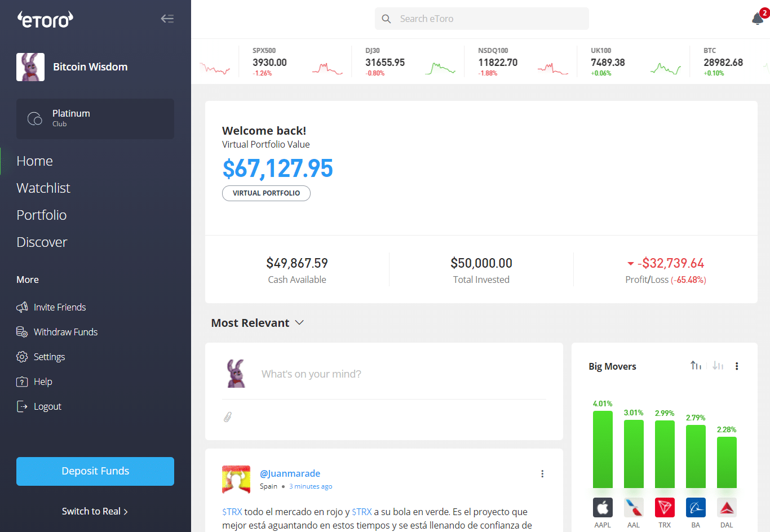The height and width of the screenshot is (532, 770).
Task: Click the attachment paperclip icon
Action: (228, 417)
